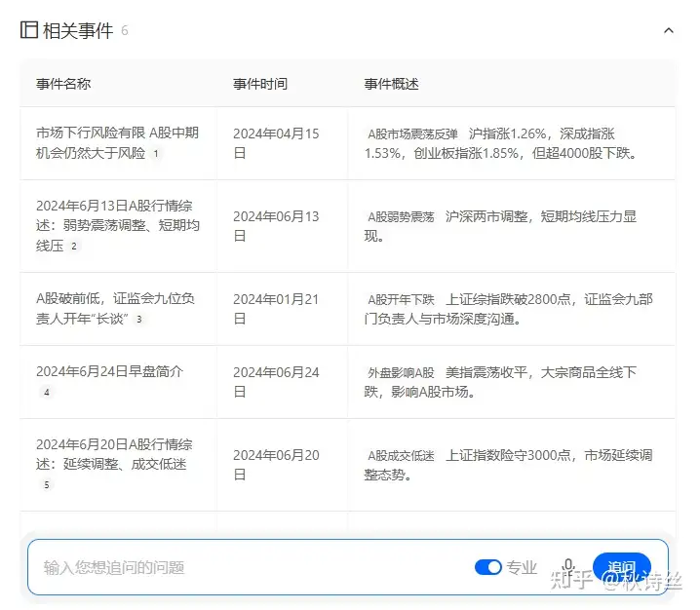Open event 2024年6月20日A股行情综述：延续调整
Viewport: 700px width, 610px height.
[114, 454]
